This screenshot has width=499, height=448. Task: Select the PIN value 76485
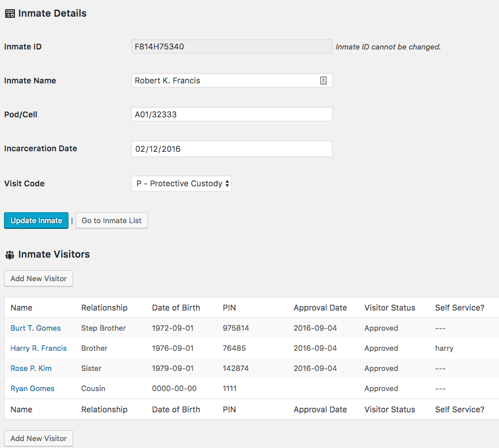[234, 348]
